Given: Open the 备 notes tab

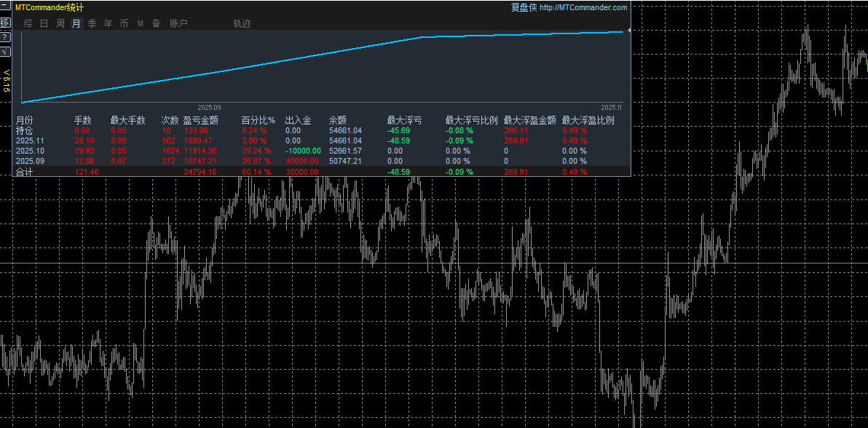Looking at the screenshot, I should 157,23.
